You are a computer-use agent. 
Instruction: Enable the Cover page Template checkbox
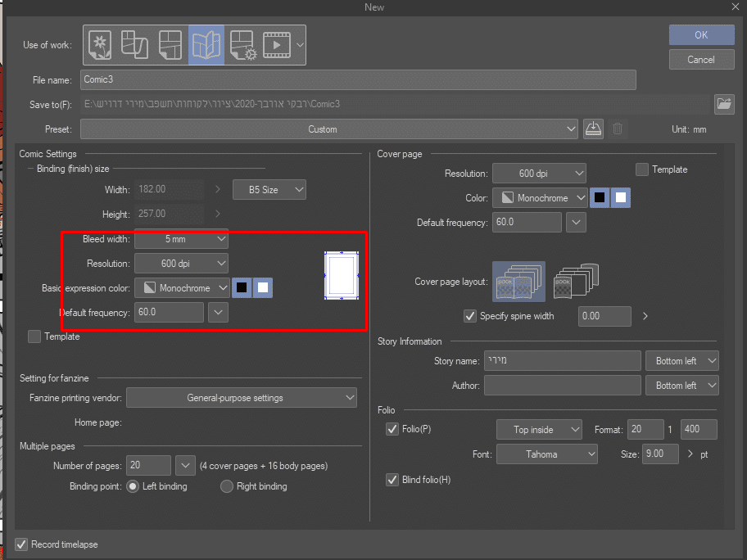tap(642, 169)
